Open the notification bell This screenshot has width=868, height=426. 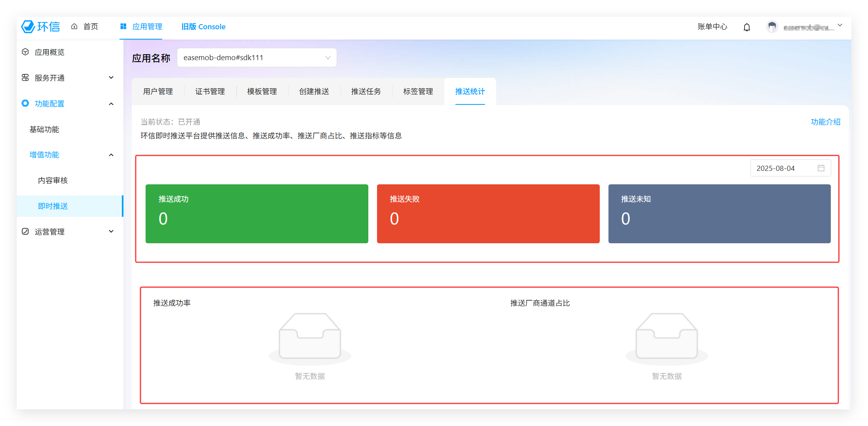747,27
